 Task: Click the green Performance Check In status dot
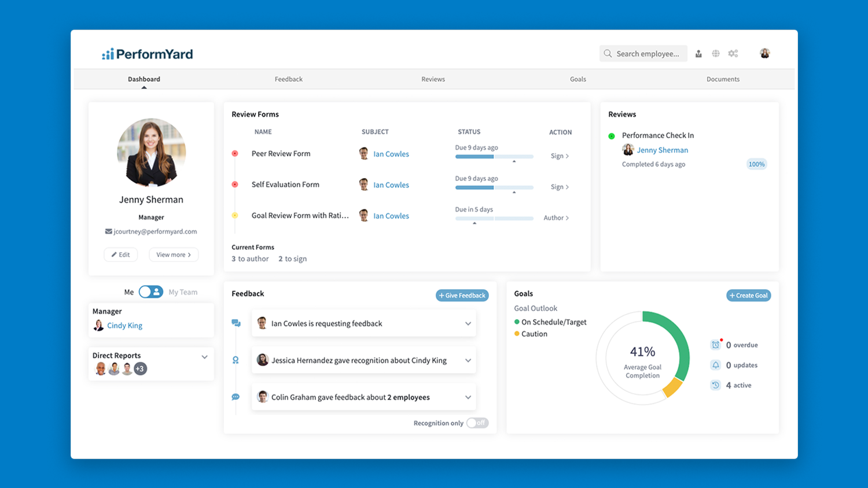tap(612, 135)
